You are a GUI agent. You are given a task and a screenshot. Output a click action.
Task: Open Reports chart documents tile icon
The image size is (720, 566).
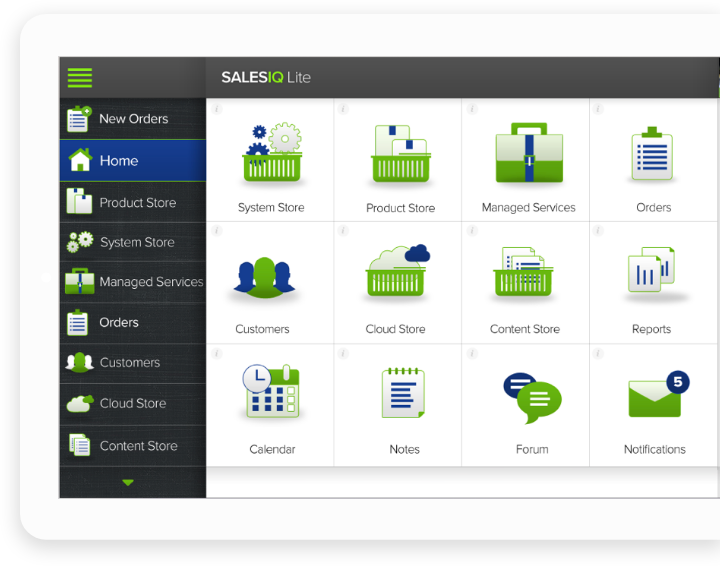652,269
